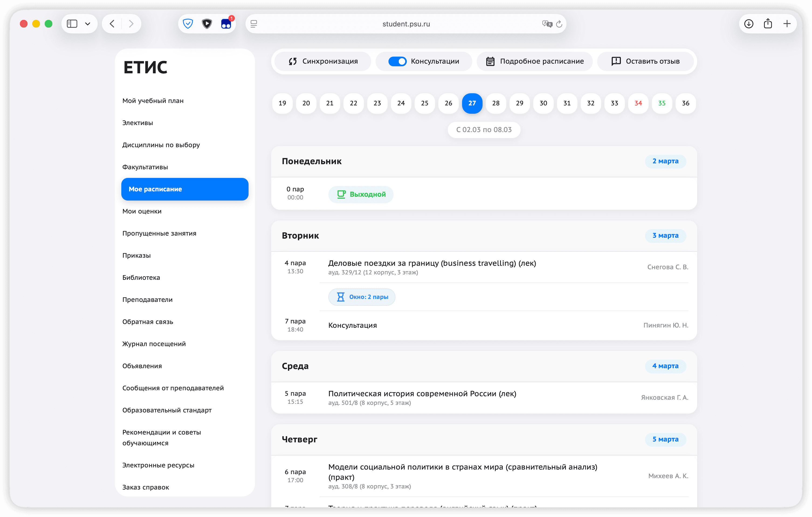This screenshot has width=812, height=517.
Task: Click the student.psu.ru address field
Action: [406, 24]
